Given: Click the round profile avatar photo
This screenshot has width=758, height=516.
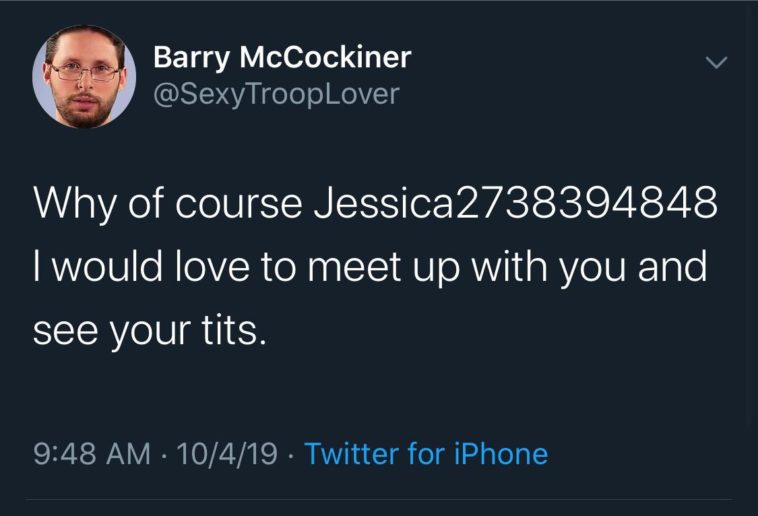Looking at the screenshot, I should pyautogui.click(x=84, y=77).
